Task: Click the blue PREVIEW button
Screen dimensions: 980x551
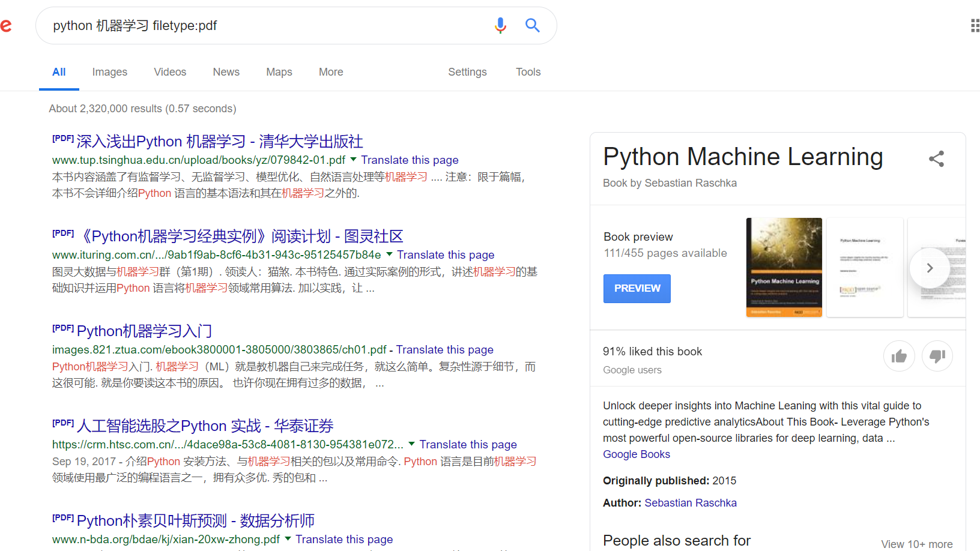Action: 637,289
